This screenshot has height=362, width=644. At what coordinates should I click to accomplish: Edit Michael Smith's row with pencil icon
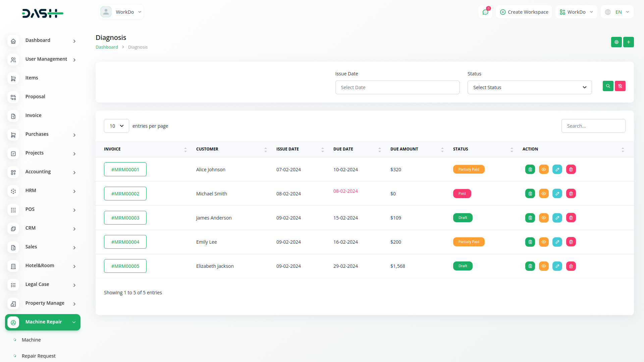557,194
